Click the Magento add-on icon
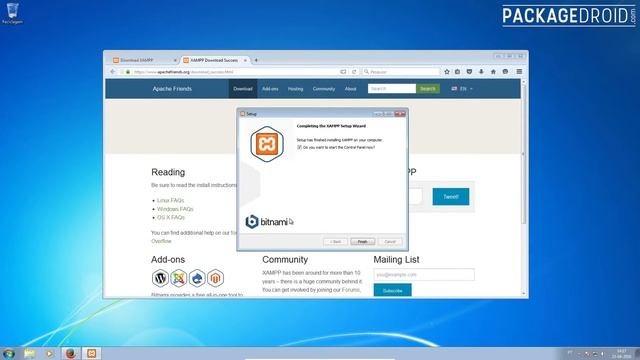 coord(216,278)
